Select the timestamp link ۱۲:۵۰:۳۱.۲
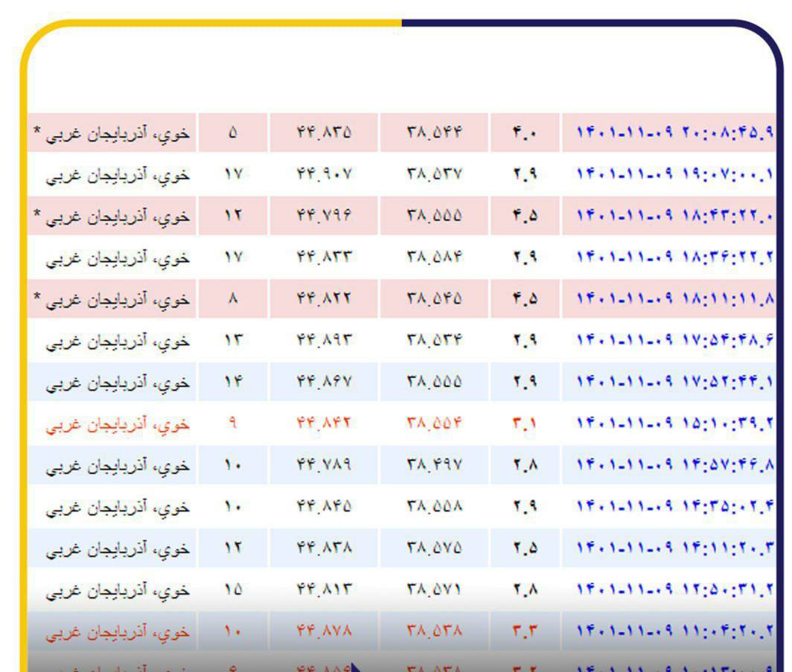 click(675, 589)
